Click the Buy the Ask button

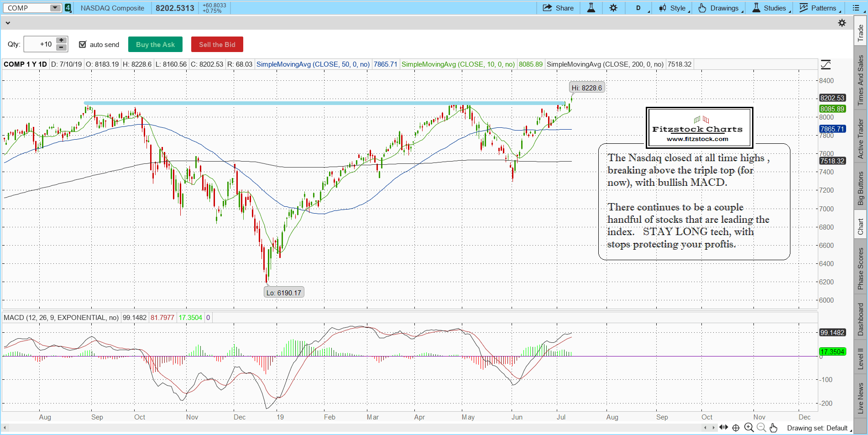(x=155, y=44)
